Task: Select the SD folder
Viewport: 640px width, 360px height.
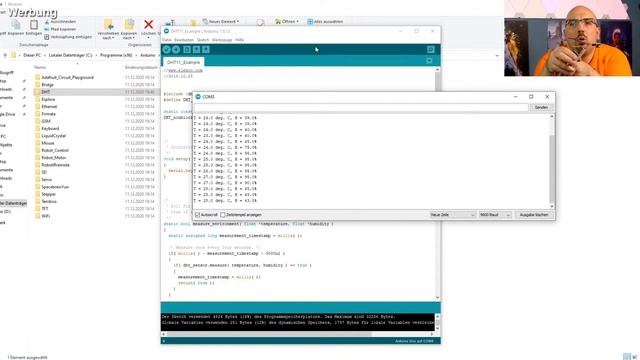Action: pyautogui.click(x=44, y=172)
